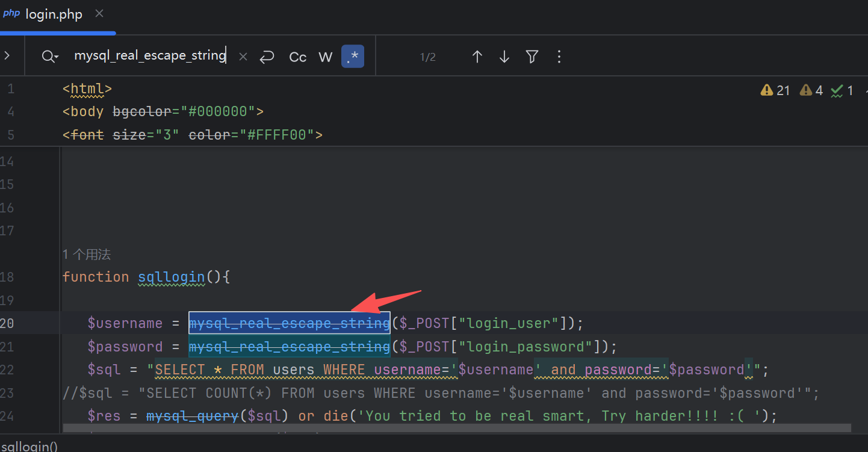Click the 4 weak warnings indicator
Image resolution: width=868 pixels, height=452 pixels.
click(x=811, y=90)
